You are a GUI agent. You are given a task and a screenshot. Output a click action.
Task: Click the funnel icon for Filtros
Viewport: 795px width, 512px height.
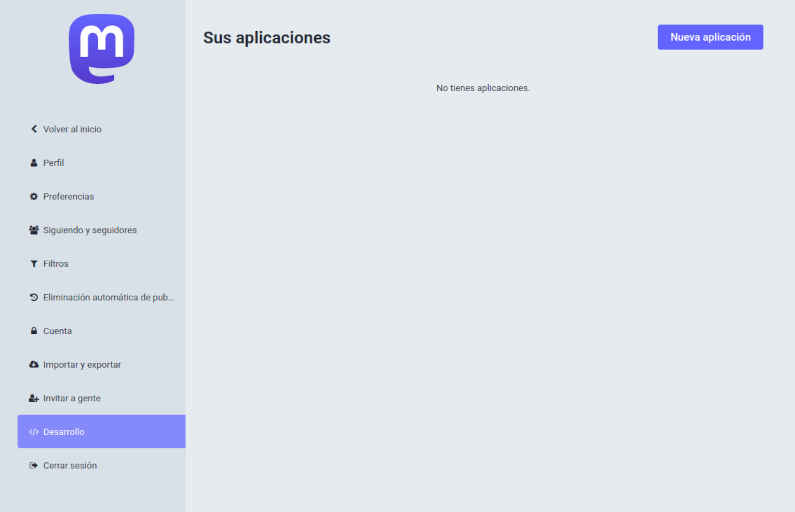33,264
